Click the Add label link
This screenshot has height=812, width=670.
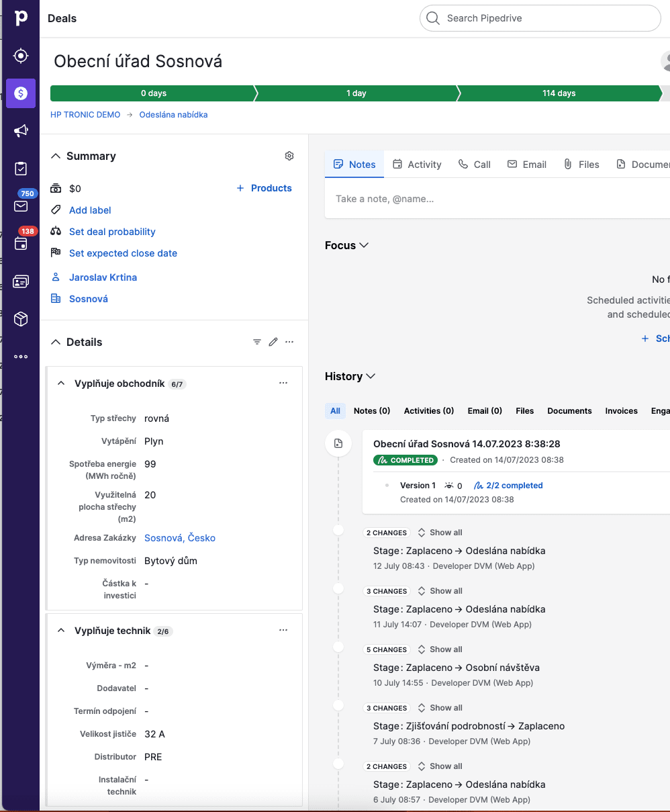pos(90,210)
